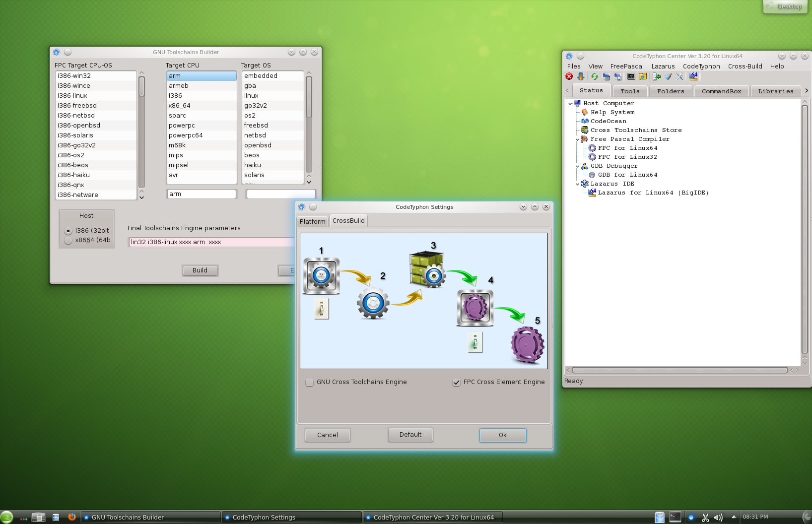Switch to the Platform tab in Settings
812x524 pixels.
tap(313, 222)
